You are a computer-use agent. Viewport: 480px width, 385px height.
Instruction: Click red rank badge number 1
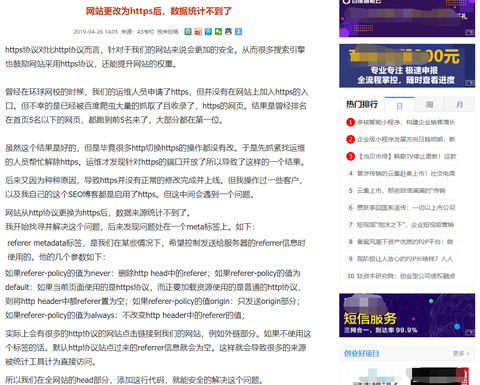point(350,122)
